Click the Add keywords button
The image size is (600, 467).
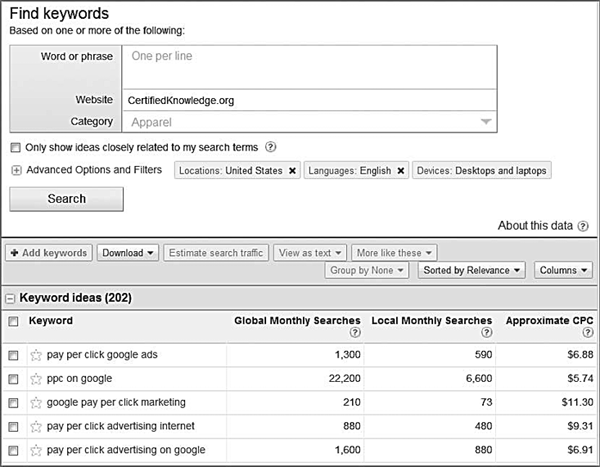coord(49,253)
